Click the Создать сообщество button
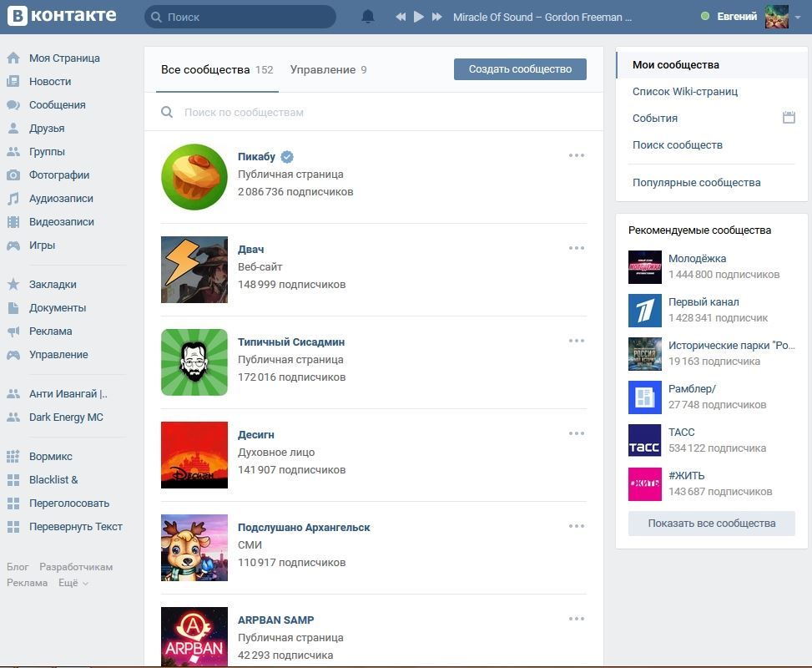This screenshot has width=812, height=668. pos(520,69)
